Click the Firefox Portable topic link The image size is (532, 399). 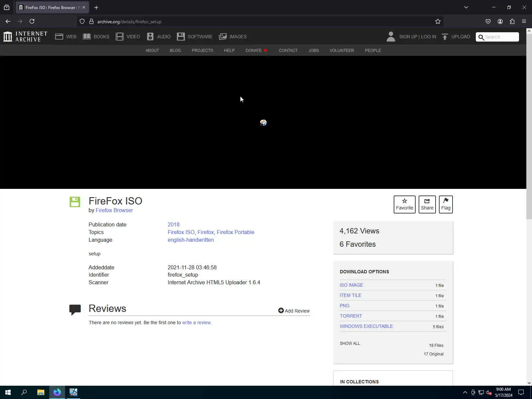click(235, 232)
